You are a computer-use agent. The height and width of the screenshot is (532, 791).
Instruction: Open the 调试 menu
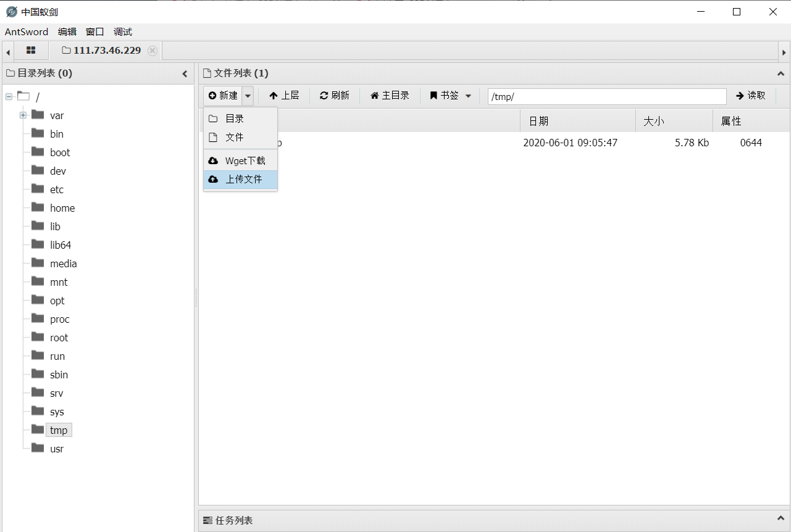coord(123,32)
